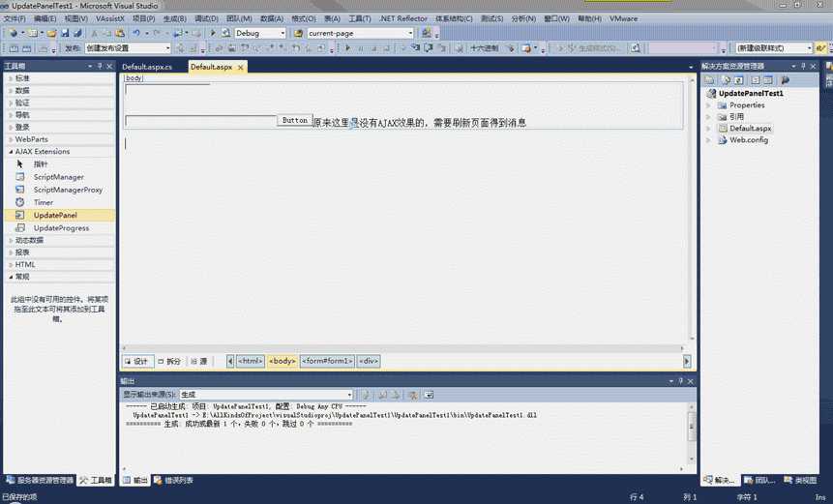Switch to 源 source view

point(199,361)
